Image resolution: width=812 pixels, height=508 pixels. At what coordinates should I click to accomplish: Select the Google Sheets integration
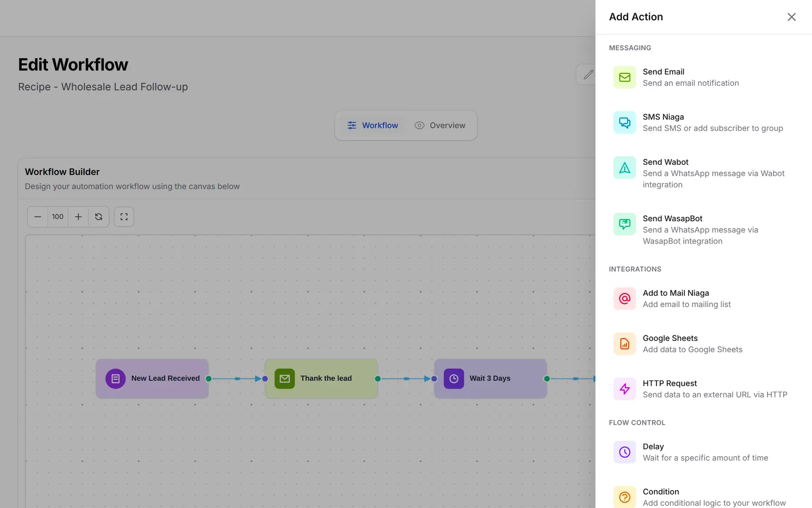point(704,344)
